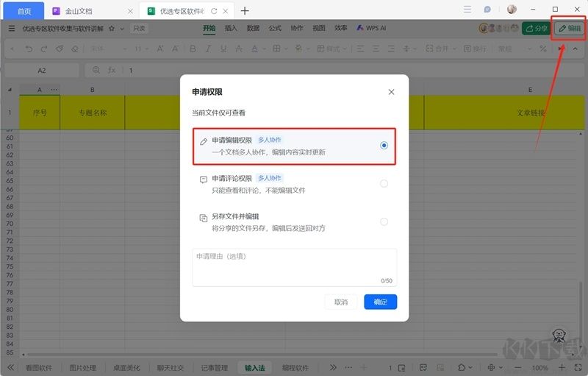The height and width of the screenshot is (376, 588).
Task: Click the 取消 button
Action: (341, 302)
